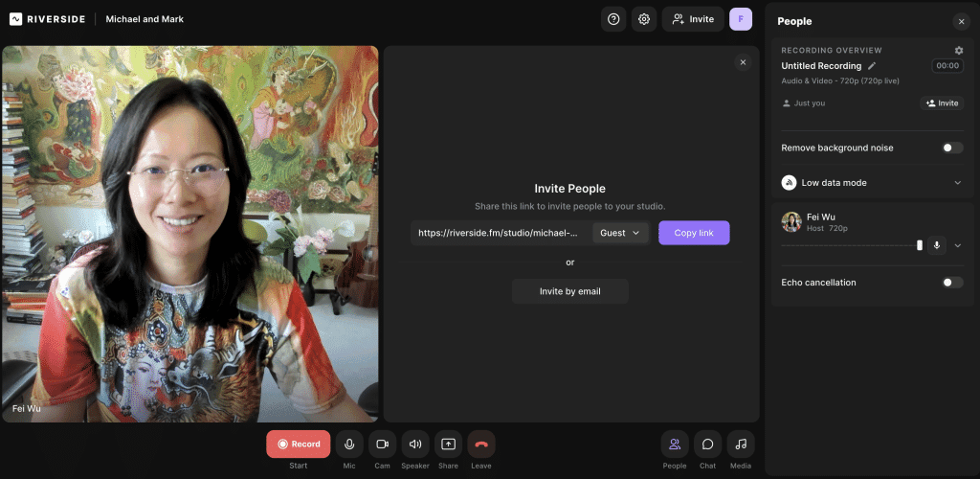980x479 pixels.
Task: Click the Copy link button
Action: pos(694,233)
